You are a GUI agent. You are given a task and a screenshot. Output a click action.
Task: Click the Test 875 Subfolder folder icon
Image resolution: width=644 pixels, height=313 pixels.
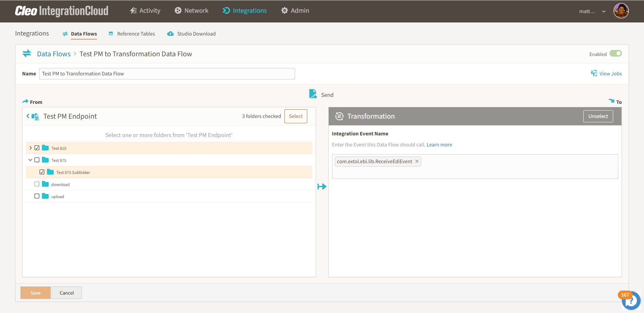click(50, 172)
